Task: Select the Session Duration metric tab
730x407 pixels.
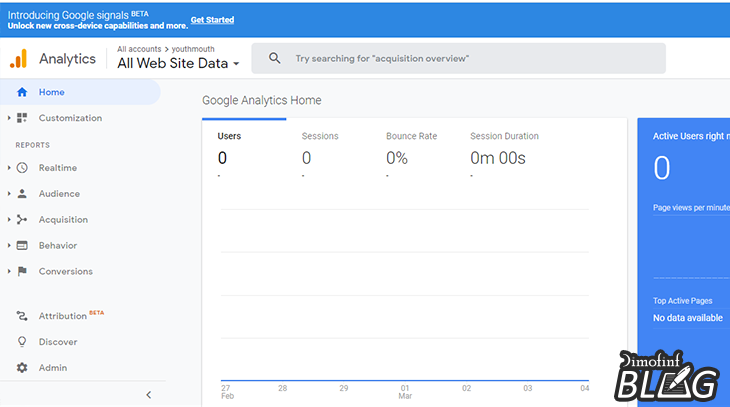Action: pos(504,149)
